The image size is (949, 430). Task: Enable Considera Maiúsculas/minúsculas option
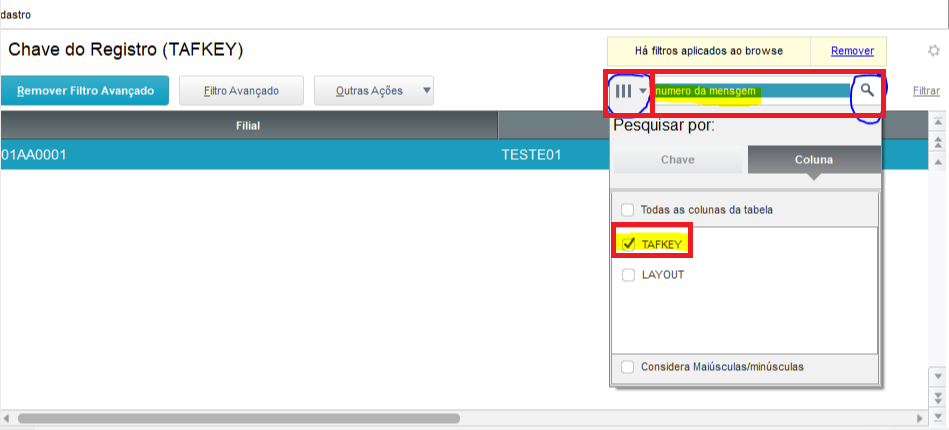coord(628,367)
